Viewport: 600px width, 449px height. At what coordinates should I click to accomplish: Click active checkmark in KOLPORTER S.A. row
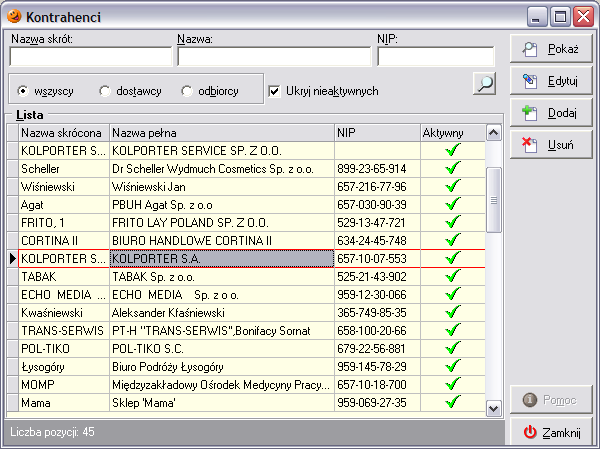[453, 258]
